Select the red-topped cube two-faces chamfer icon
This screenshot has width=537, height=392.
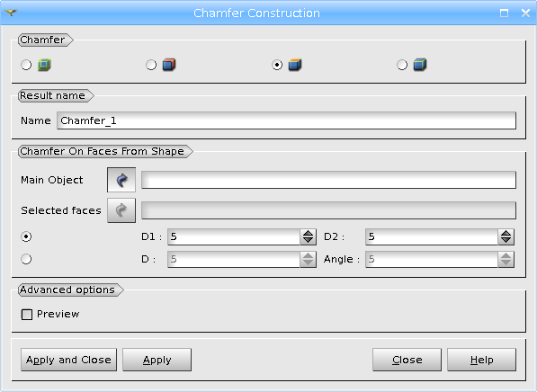tap(169, 65)
